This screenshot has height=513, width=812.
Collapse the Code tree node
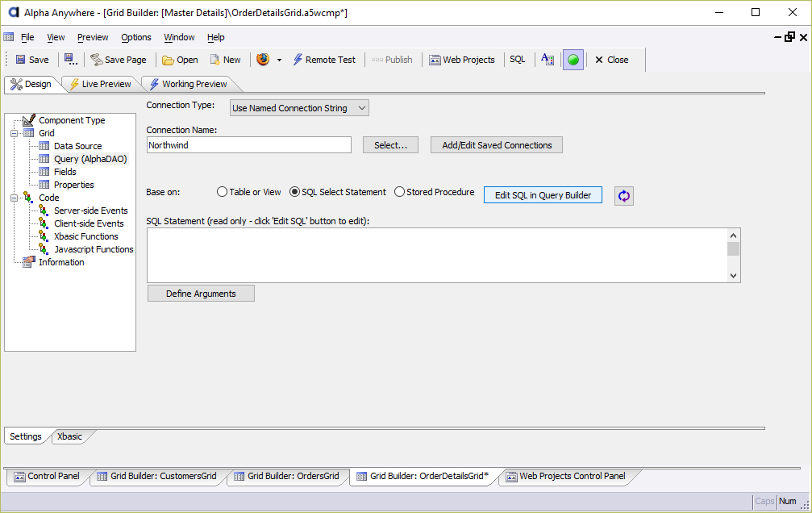pos(14,198)
